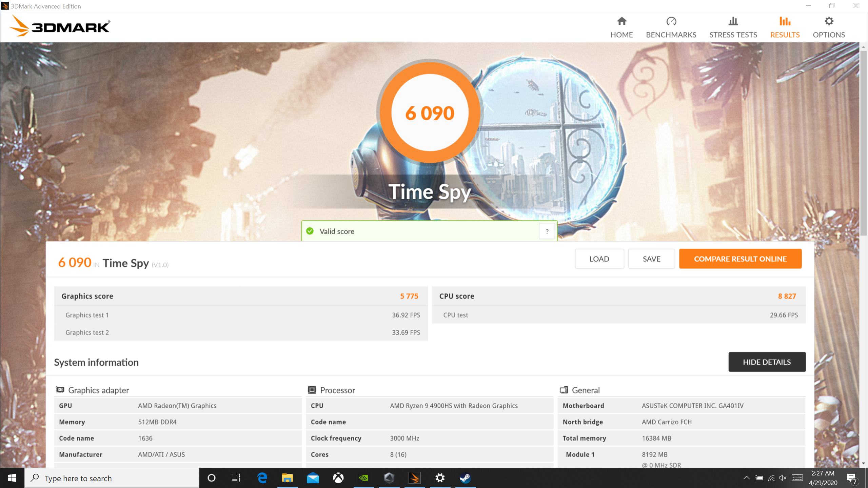Click the AMD Carrizo FCH value

point(667,422)
